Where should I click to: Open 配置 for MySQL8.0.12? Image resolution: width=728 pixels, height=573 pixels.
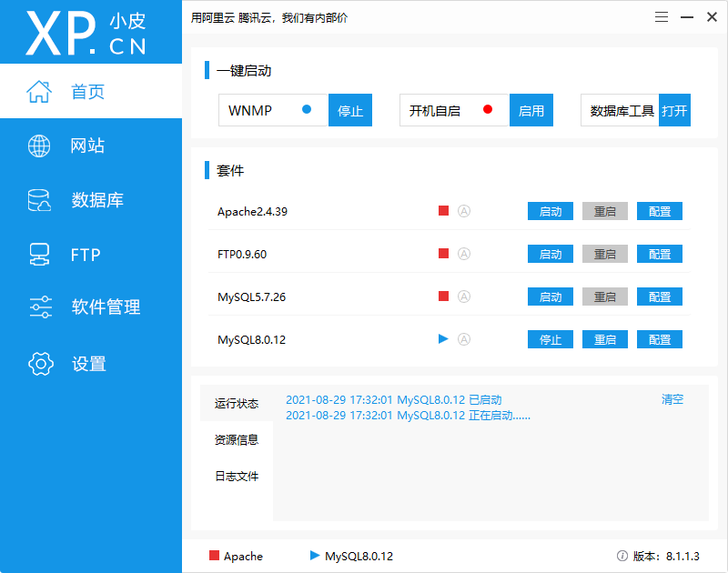pyautogui.click(x=659, y=339)
